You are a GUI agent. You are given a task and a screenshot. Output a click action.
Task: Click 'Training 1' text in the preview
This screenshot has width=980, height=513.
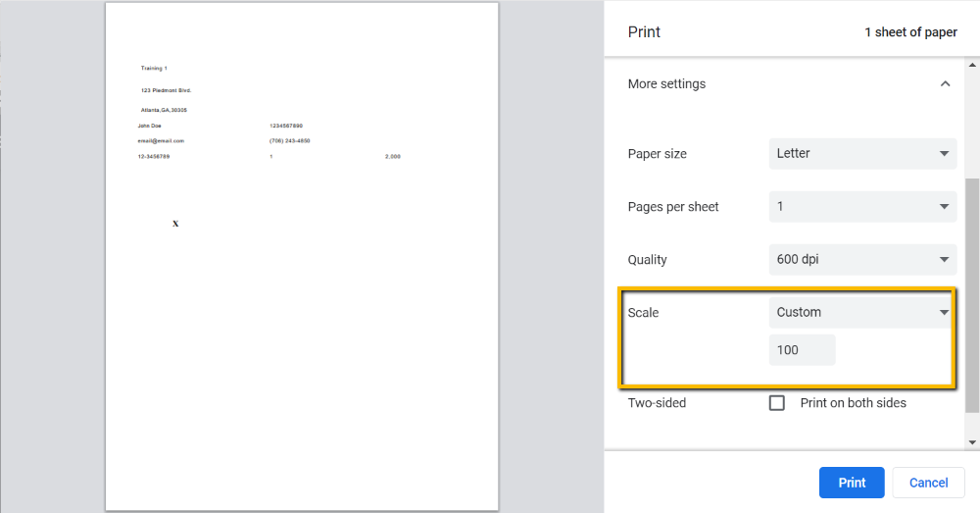coord(154,69)
